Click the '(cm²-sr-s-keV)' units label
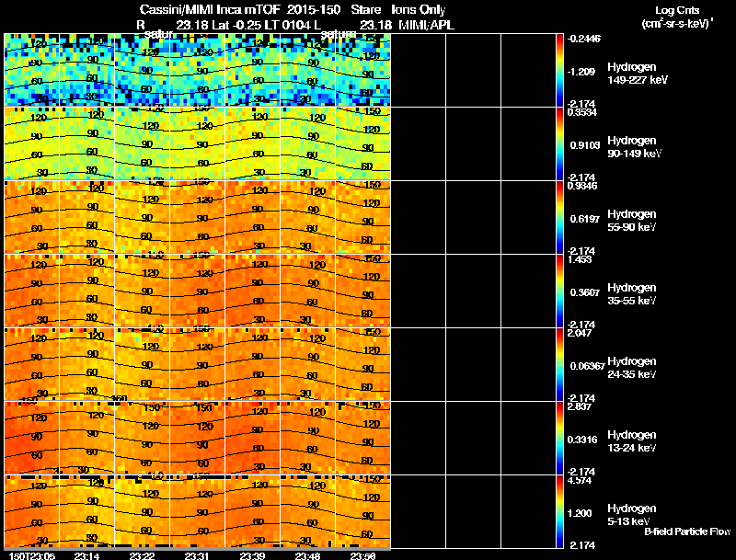The width and height of the screenshot is (736, 560). tap(676, 24)
